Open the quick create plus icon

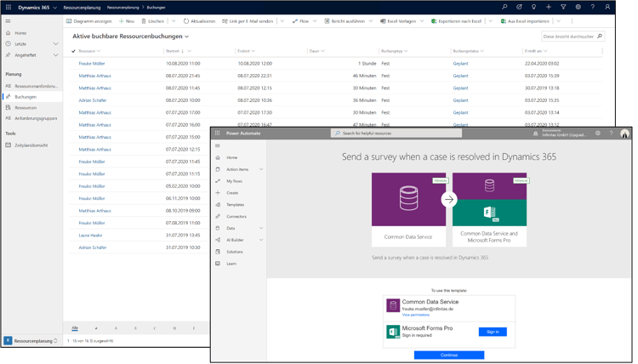pos(549,7)
